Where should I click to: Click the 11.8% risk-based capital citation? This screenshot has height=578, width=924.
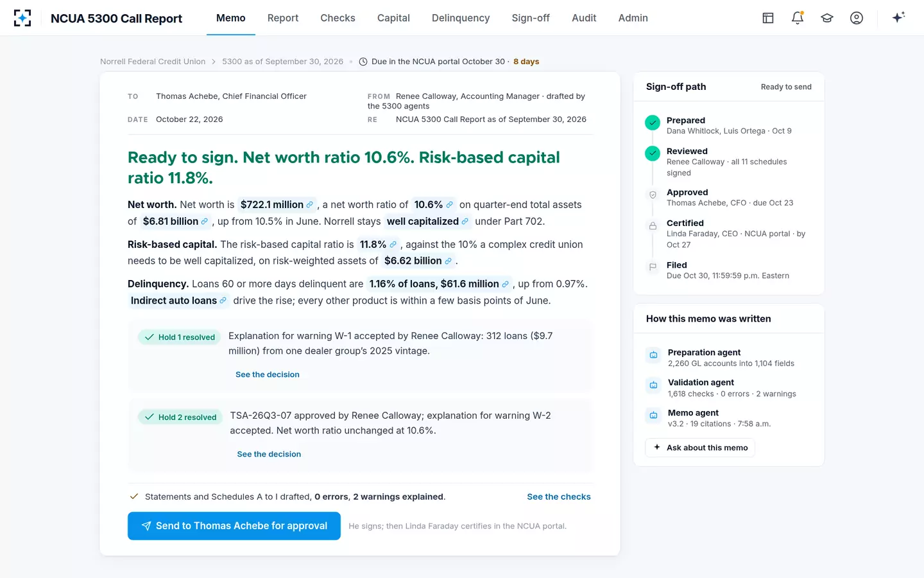pyautogui.click(x=378, y=245)
